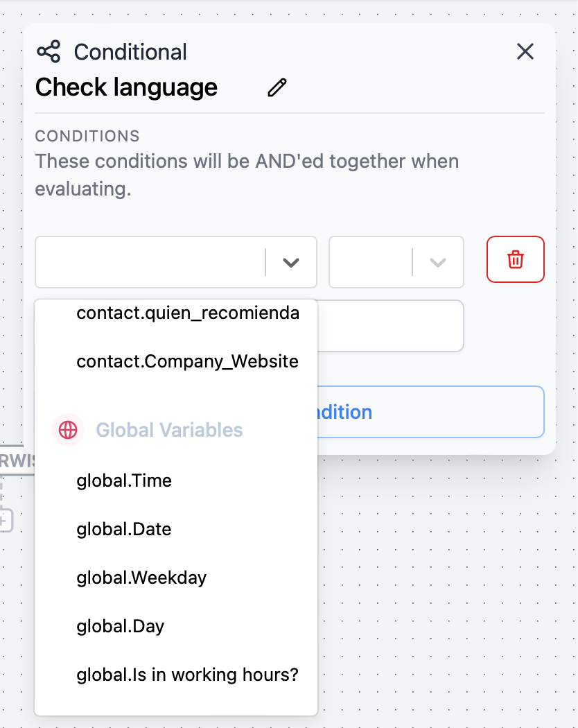578x728 pixels.
Task: Close the Conditional panel with X
Action: coord(525,51)
